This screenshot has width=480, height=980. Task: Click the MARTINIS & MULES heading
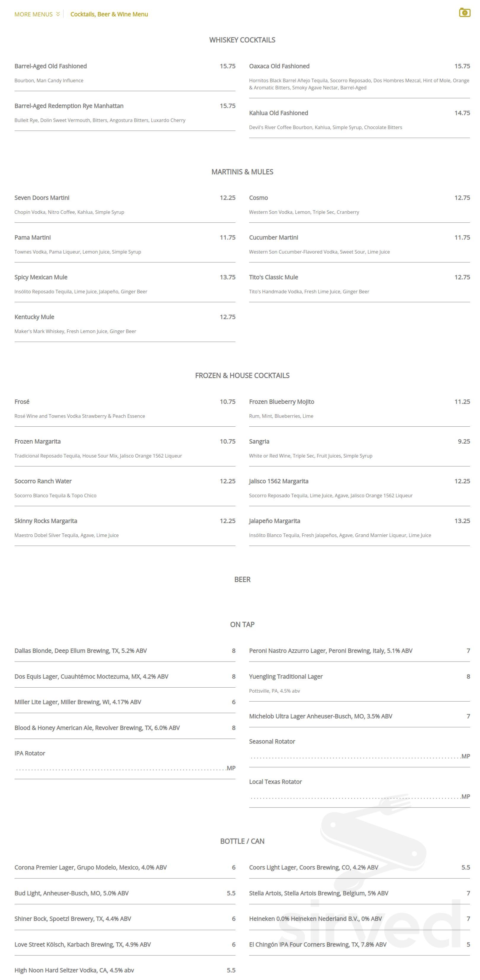point(242,172)
